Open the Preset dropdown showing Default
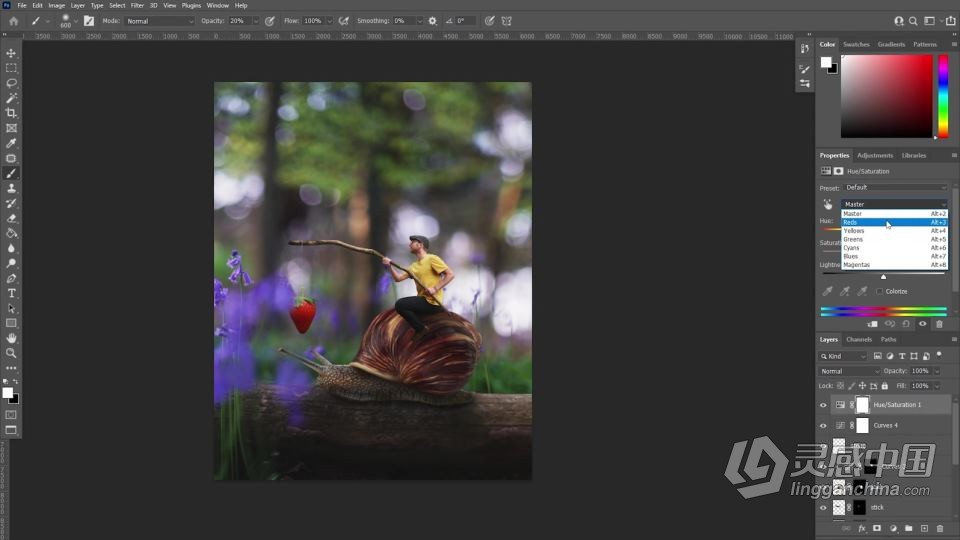 tap(895, 187)
